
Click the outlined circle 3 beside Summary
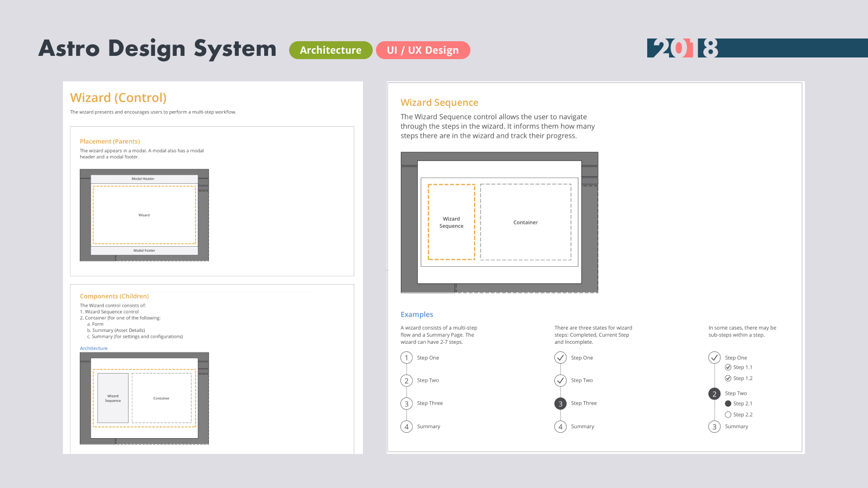[x=714, y=427]
